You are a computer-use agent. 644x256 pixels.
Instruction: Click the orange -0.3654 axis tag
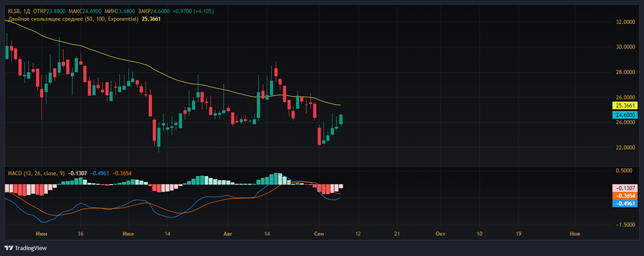coord(626,196)
